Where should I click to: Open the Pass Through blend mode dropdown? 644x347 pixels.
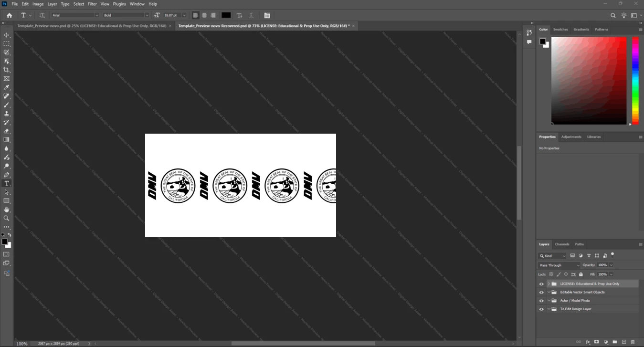click(559, 265)
